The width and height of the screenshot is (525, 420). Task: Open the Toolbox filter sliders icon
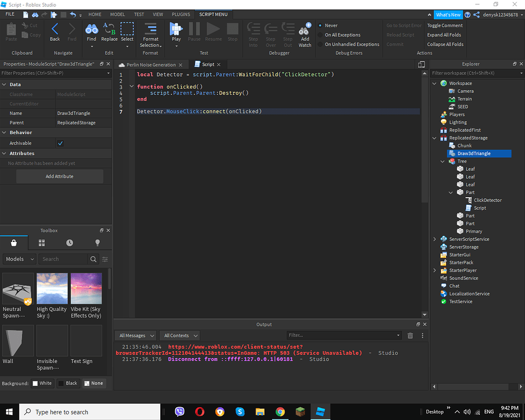point(105,259)
